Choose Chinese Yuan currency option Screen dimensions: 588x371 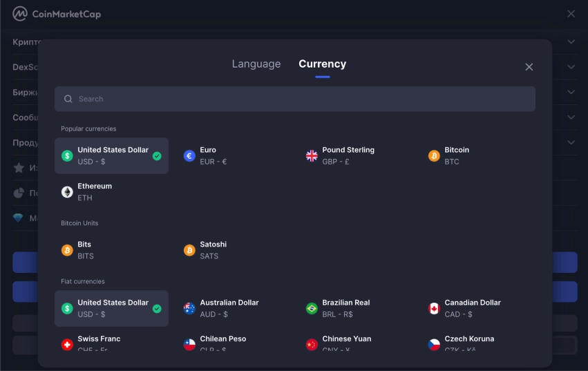[346, 343]
